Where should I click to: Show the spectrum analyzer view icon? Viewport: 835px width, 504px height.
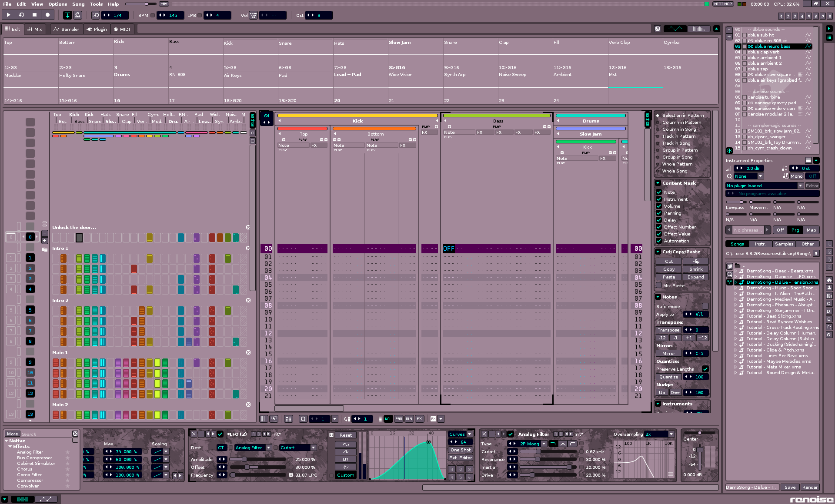coord(699,29)
